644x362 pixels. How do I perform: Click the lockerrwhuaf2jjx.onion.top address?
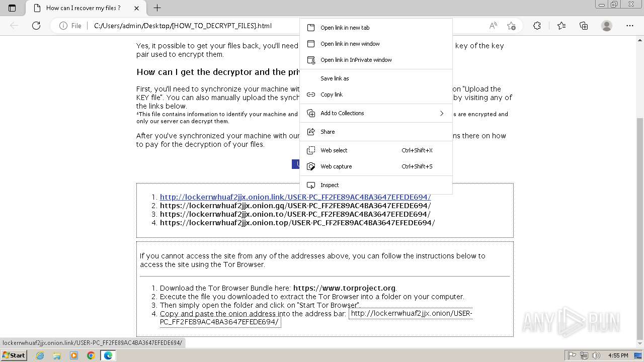[297, 223]
